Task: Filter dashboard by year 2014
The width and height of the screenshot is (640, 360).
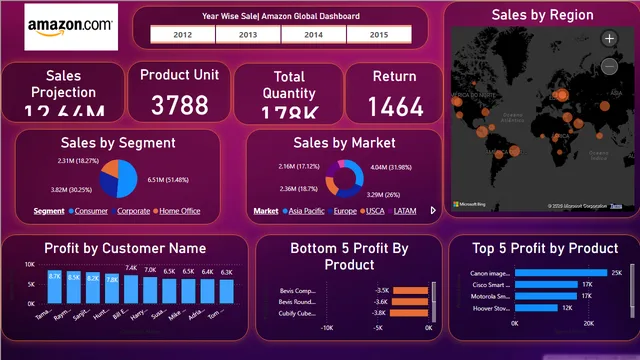Action: (313, 35)
